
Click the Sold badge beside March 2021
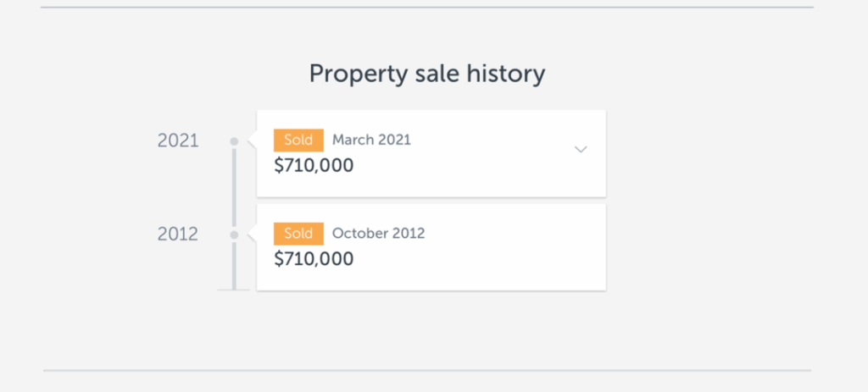tap(298, 140)
